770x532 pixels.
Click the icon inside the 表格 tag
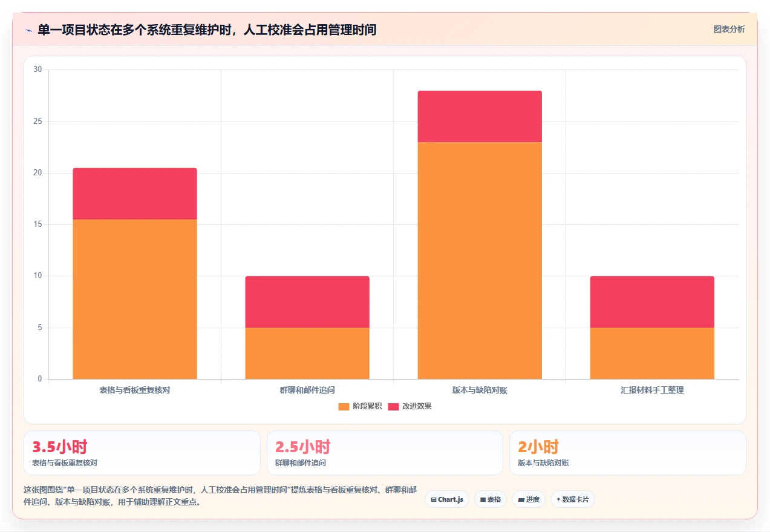tap(483, 500)
